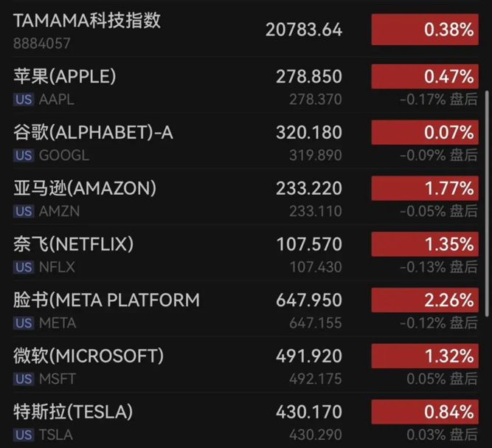Screen dimensions: 492x448
Task: Open the TAMAMA科技指数 index row
Action: pos(86,21)
